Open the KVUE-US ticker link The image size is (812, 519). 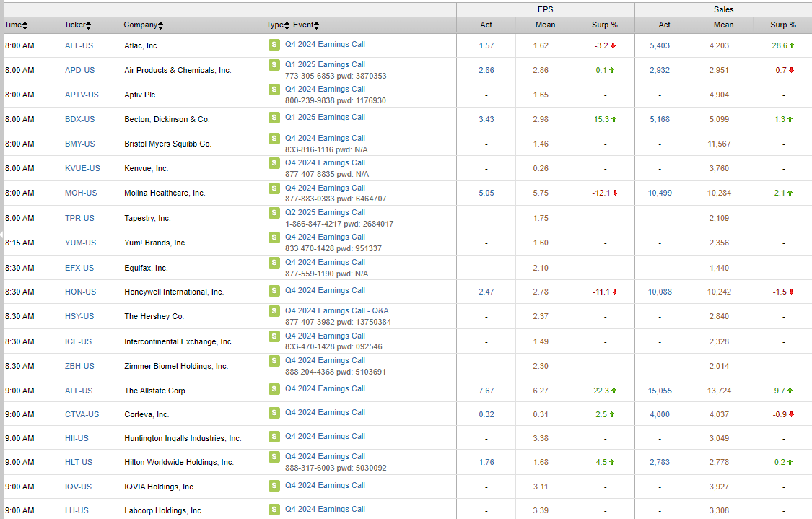(x=82, y=168)
